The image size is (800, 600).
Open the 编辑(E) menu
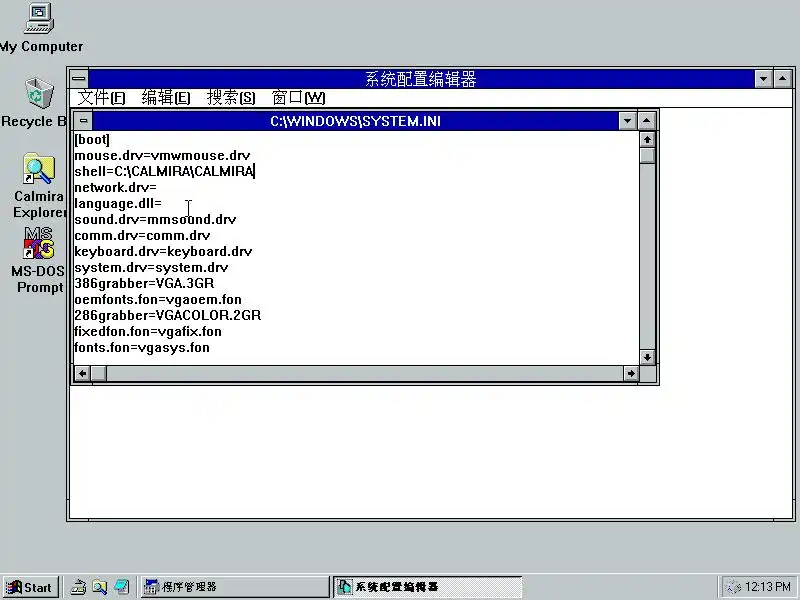[x=166, y=97]
